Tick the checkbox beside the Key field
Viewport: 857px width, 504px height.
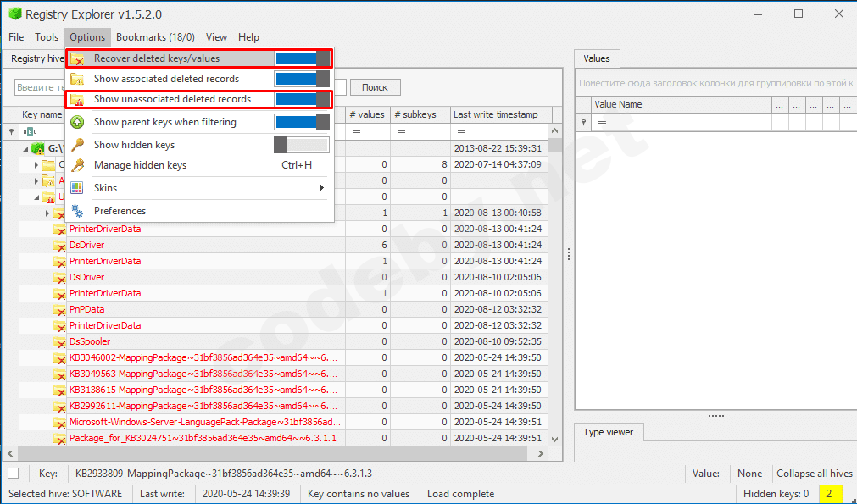pos(14,474)
